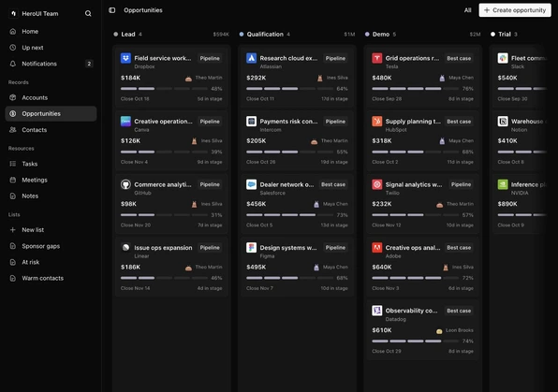Click the Sponsor gaps list icon
Image resolution: width=558 pixels, height=392 pixels.
tap(13, 246)
